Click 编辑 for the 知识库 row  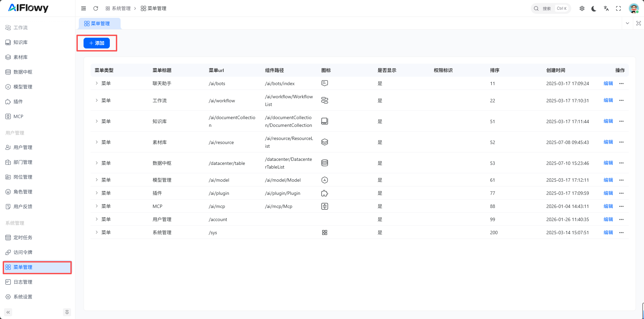point(608,121)
